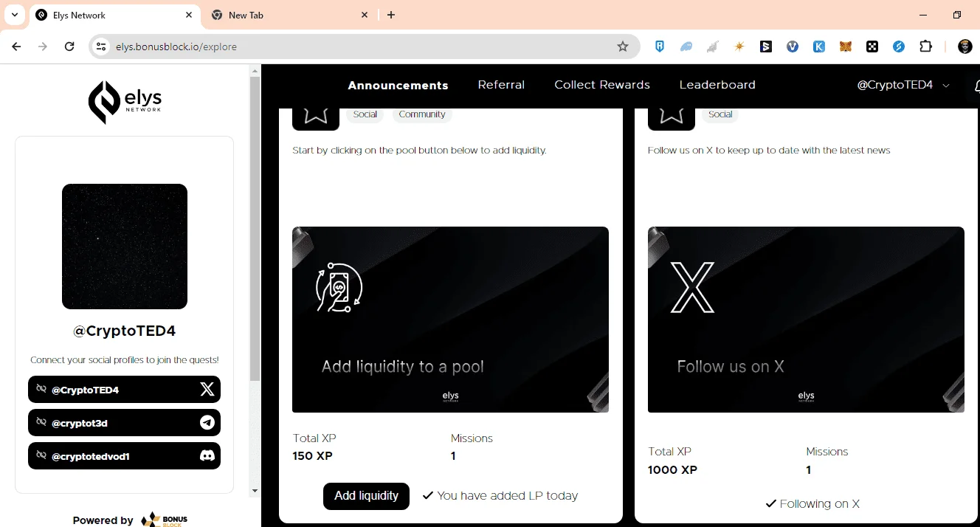Switch to the New Tab tab
The height and width of the screenshot is (527, 980).
click(290, 15)
